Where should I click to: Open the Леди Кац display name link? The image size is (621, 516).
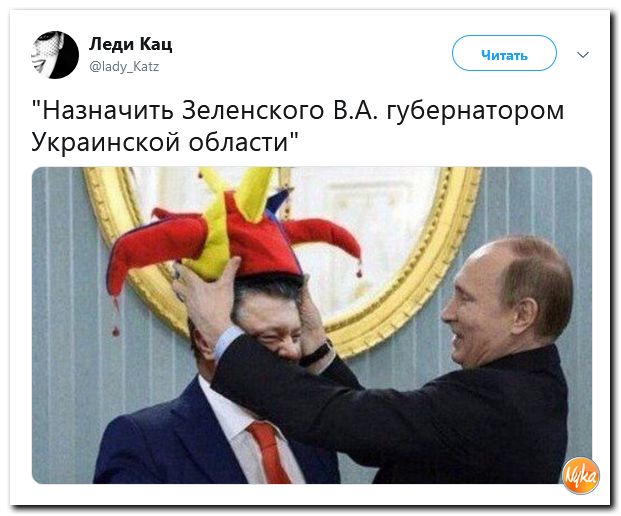(130, 44)
